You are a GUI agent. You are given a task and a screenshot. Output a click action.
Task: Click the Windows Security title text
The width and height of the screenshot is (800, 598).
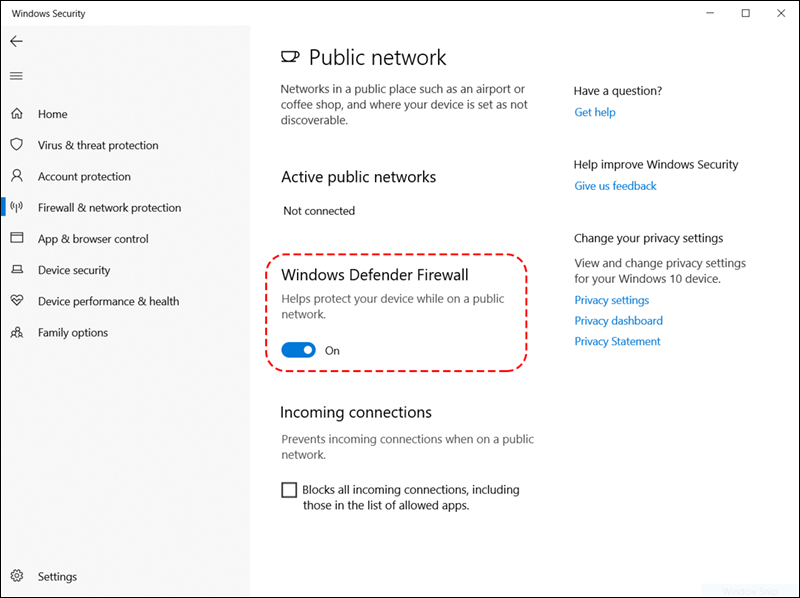(x=48, y=14)
